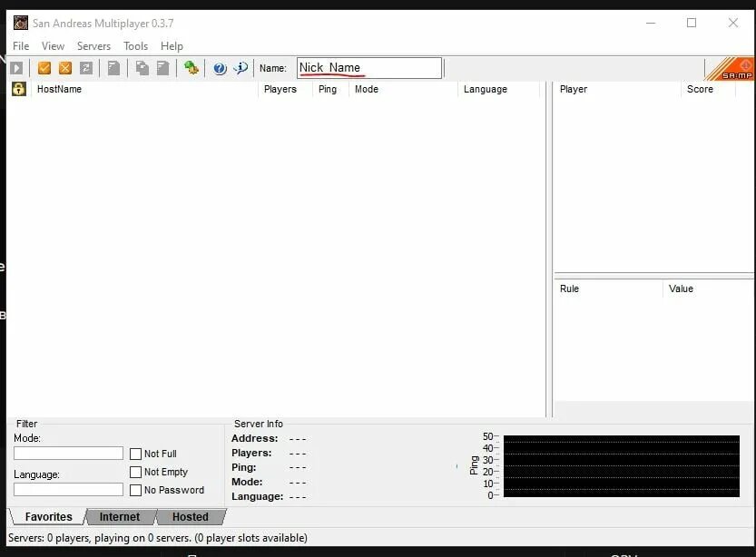The width and height of the screenshot is (756, 557).
Task: Enable the No Password filter checkbox
Action: point(135,490)
